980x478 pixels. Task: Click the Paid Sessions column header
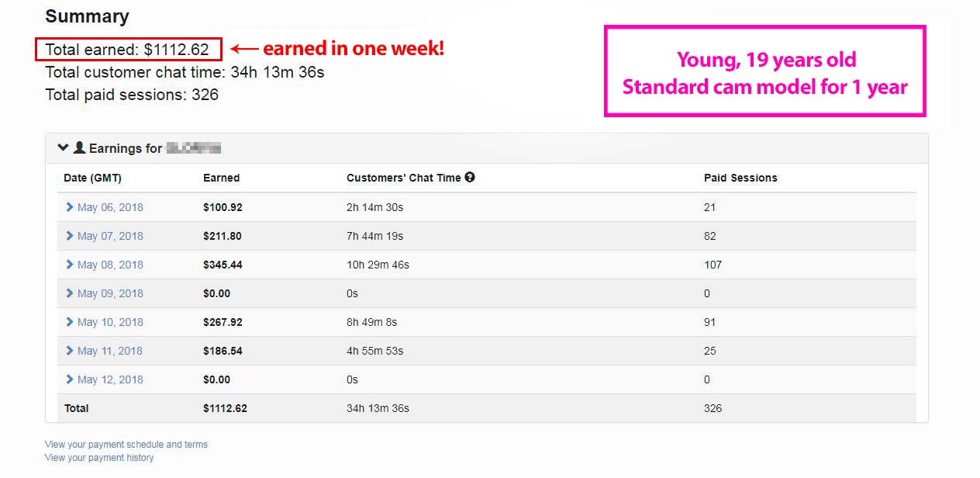[x=740, y=178]
